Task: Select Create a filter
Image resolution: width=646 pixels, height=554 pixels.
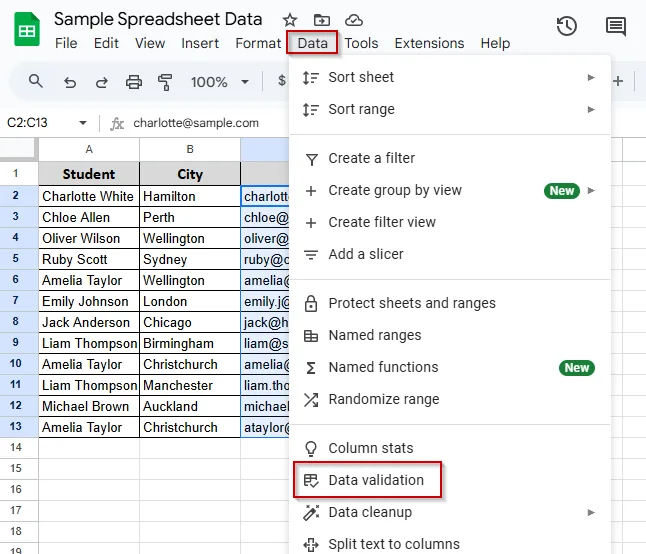Action: point(450,159)
